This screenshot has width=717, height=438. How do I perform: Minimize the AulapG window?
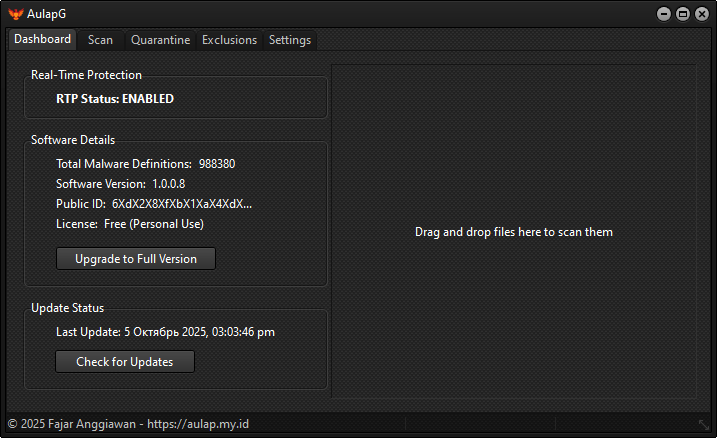[x=664, y=14]
